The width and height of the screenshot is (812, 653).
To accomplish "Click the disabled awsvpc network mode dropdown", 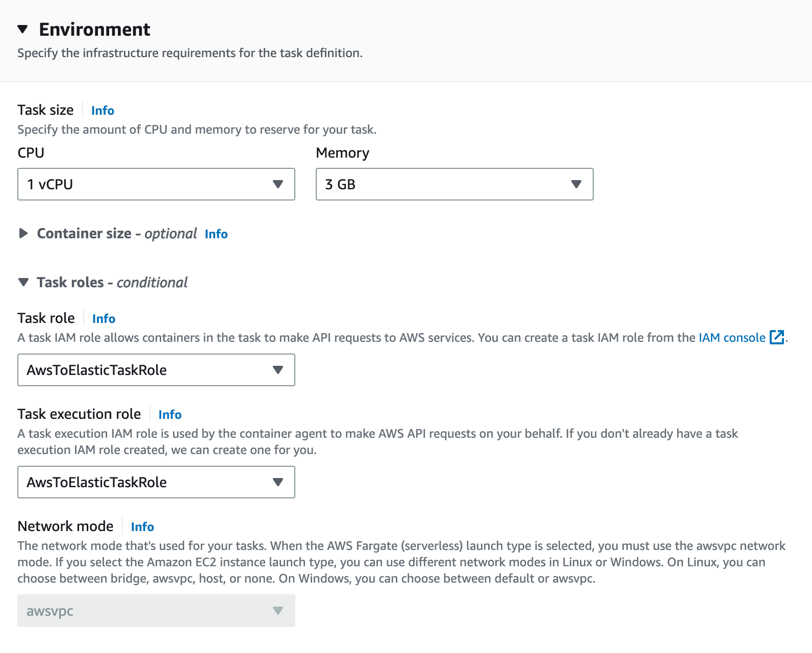I will point(156,611).
